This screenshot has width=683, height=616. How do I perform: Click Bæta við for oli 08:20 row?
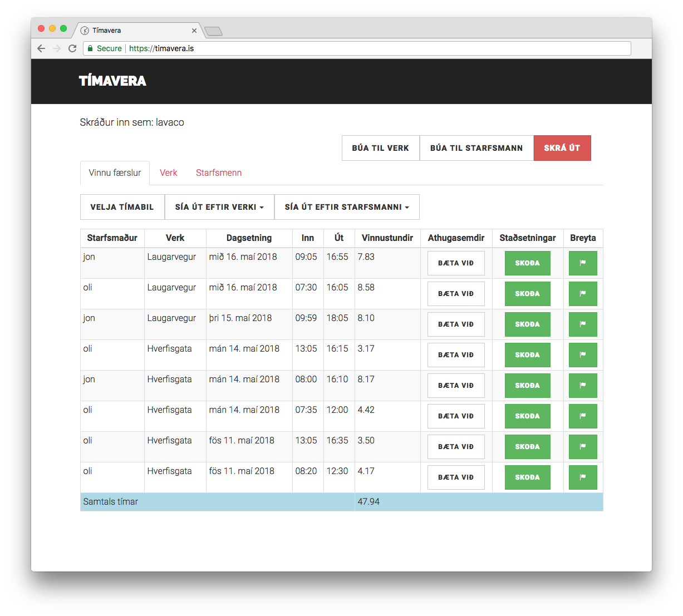[456, 477]
